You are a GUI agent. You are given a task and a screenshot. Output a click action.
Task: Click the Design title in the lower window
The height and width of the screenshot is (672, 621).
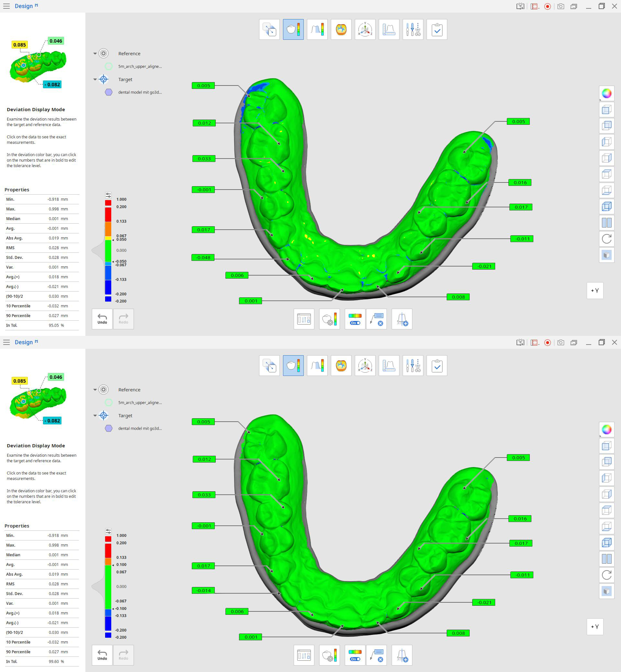click(24, 342)
